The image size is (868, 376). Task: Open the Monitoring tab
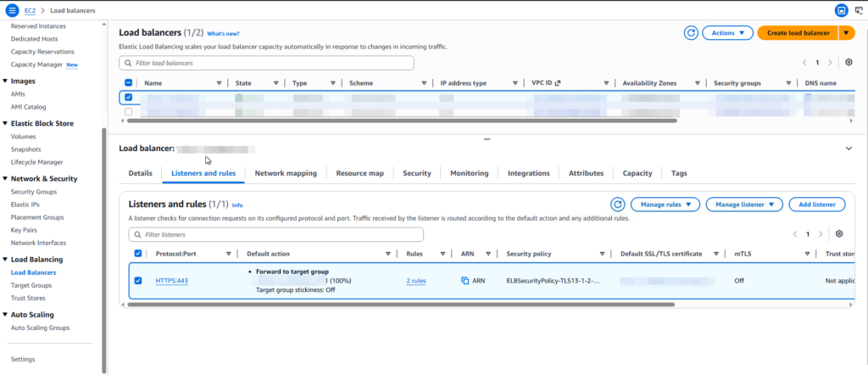coord(470,173)
